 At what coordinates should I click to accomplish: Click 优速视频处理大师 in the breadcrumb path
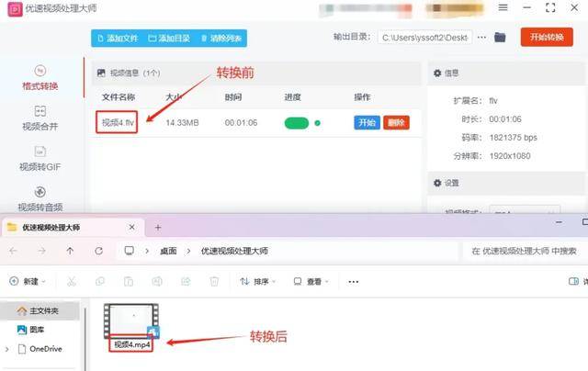tap(234, 251)
